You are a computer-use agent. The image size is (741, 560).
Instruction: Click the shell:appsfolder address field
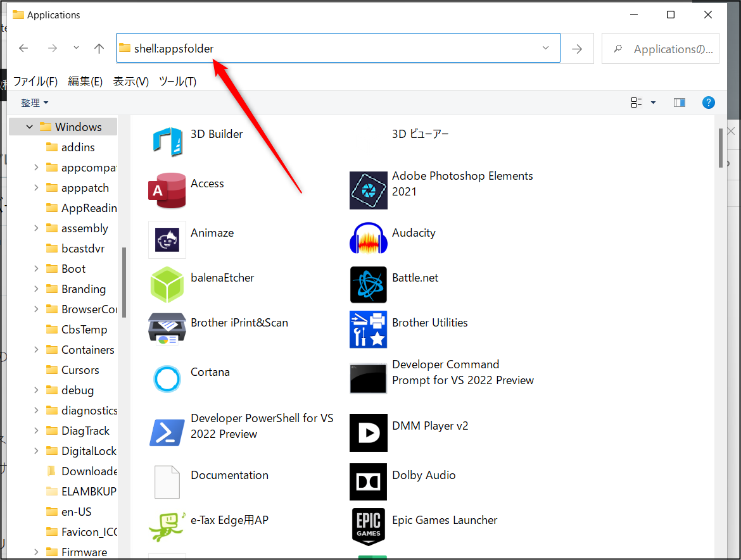pyautogui.click(x=338, y=47)
